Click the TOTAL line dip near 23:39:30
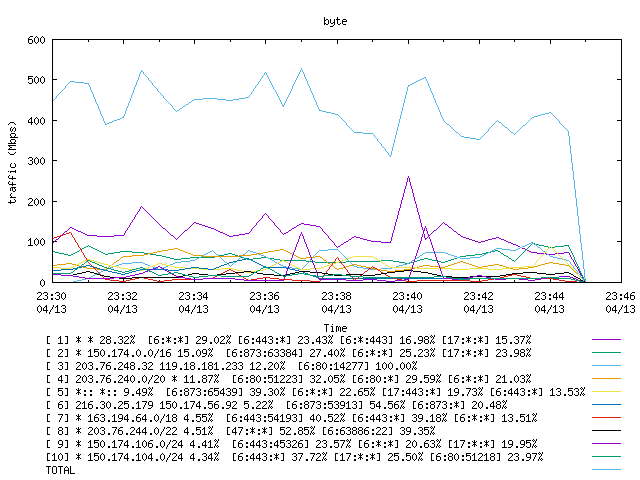 391,156
